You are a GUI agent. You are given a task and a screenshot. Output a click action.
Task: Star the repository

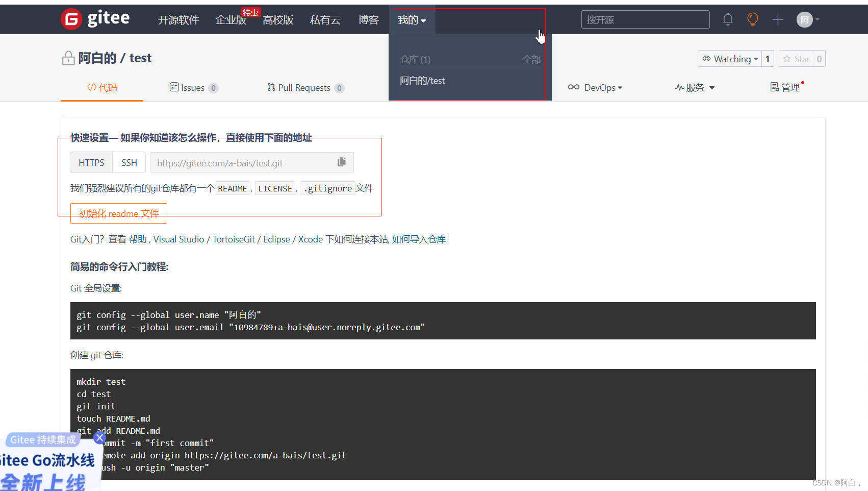797,59
